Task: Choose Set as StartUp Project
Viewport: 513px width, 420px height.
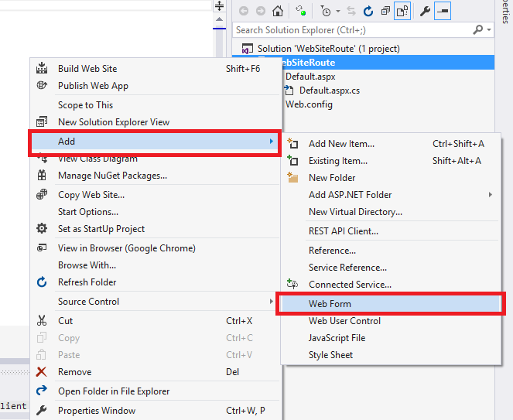Action: click(x=155, y=229)
